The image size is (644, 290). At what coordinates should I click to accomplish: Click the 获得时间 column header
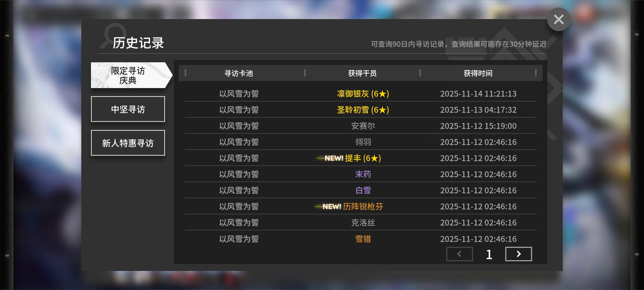click(x=478, y=73)
